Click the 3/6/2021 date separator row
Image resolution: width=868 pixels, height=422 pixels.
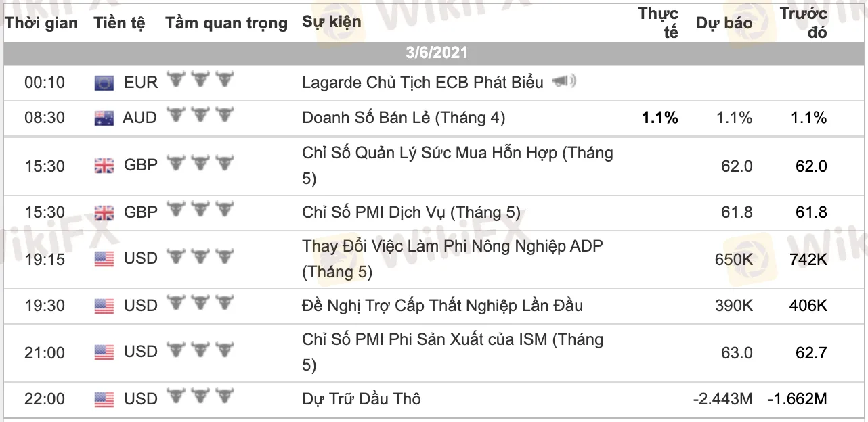coord(436,53)
